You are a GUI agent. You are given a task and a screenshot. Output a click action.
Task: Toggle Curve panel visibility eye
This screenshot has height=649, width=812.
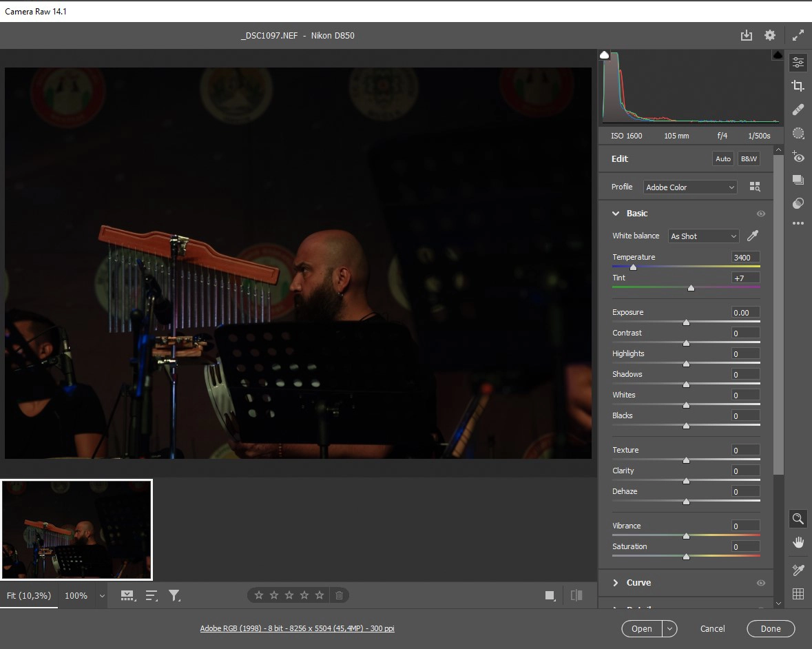click(x=761, y=583)
